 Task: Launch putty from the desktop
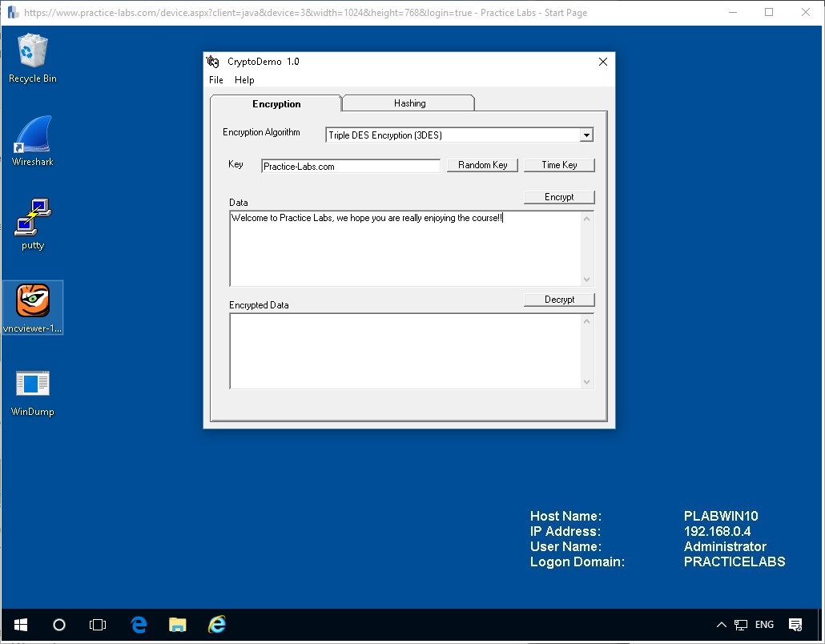32,225
